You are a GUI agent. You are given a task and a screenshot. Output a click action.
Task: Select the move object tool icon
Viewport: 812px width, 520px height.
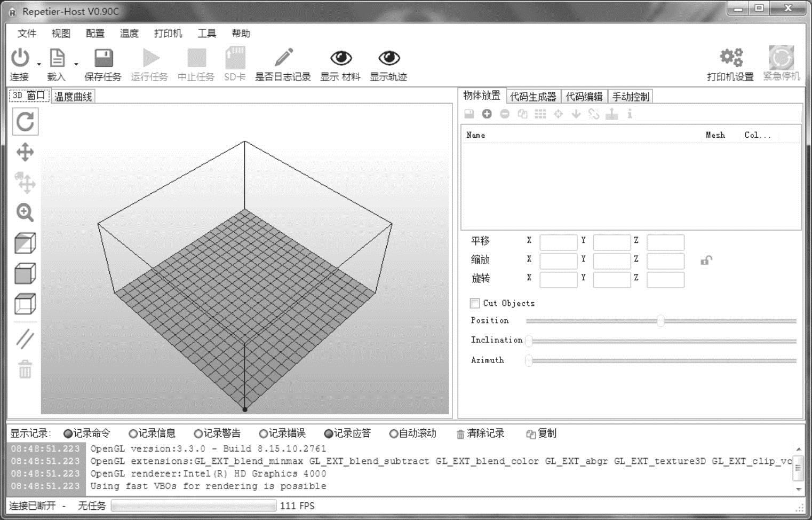25,182
